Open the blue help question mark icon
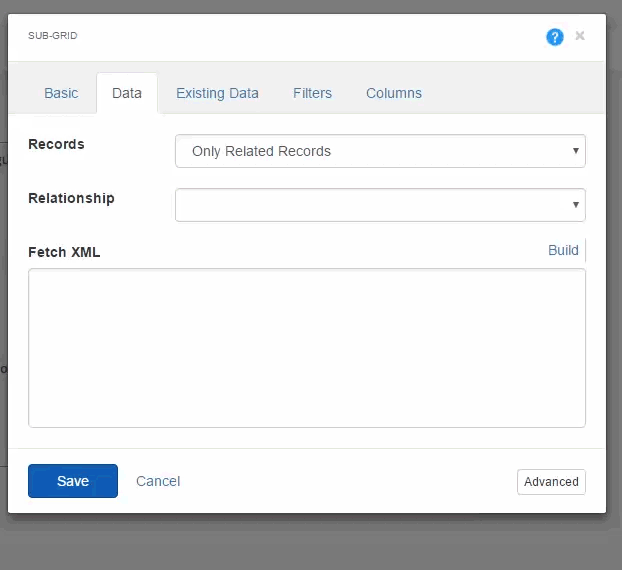This screenshot has height=570, width=622. 555,37
